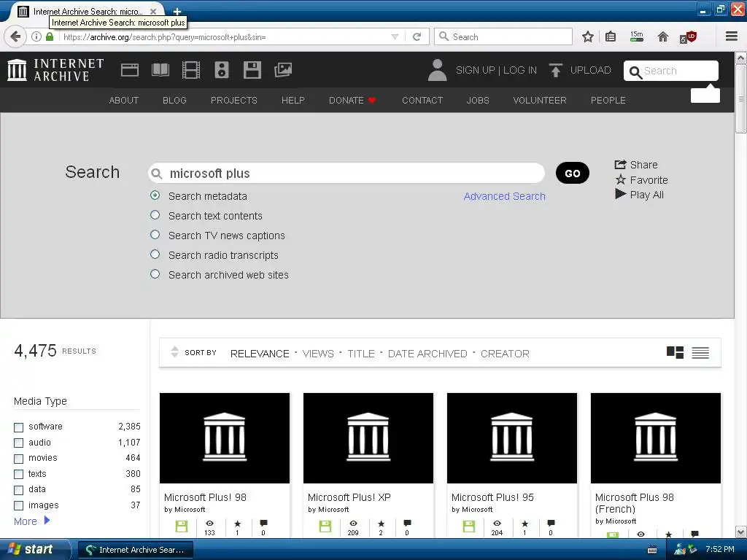This screenshot has height=560, width=747.
Task: Click the Internet Archive logo
Action: click(x=55, y=70)
